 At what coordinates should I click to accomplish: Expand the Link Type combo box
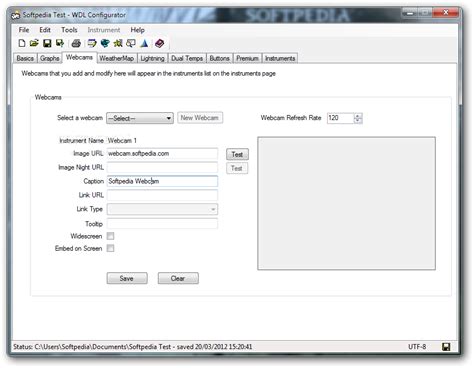[162, 209]
